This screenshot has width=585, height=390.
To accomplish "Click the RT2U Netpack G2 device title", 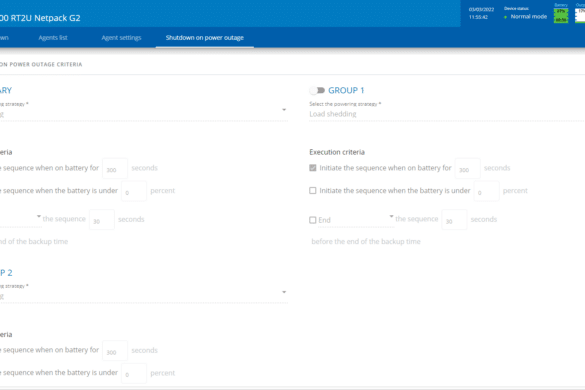I will pos(40,18).
